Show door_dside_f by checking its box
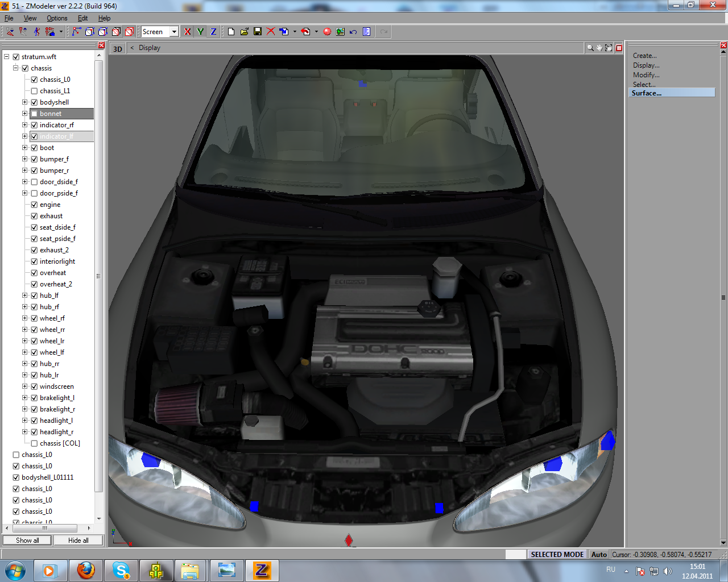This screenshot has height=582, width=728. [x=34, y=182]
